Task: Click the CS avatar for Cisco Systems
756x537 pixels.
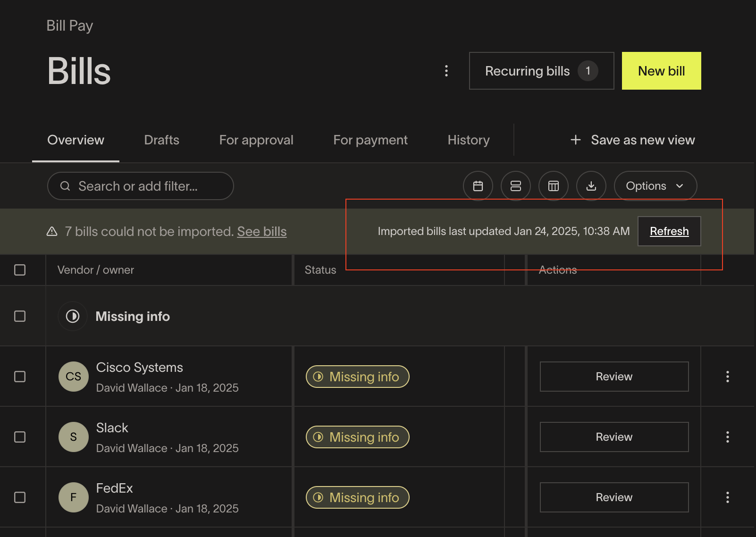Action: point(74,377)
